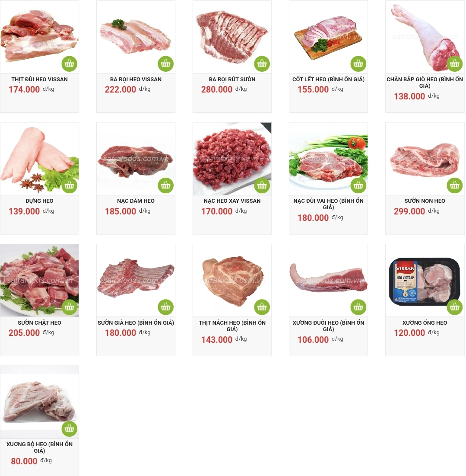Add Sườn Già Heo to basket
The image size is (466, 476).
(165, 307)
